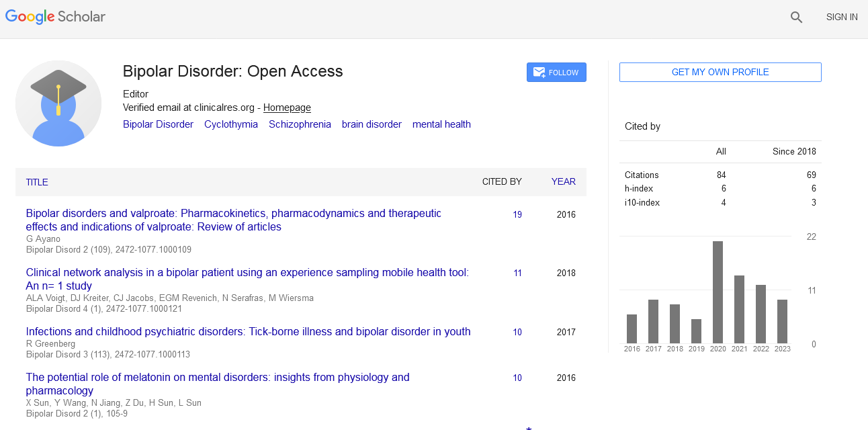Click Get My Own Profile button
The width and height of the screenshot is (868, 430).
[x=720, y=72]
